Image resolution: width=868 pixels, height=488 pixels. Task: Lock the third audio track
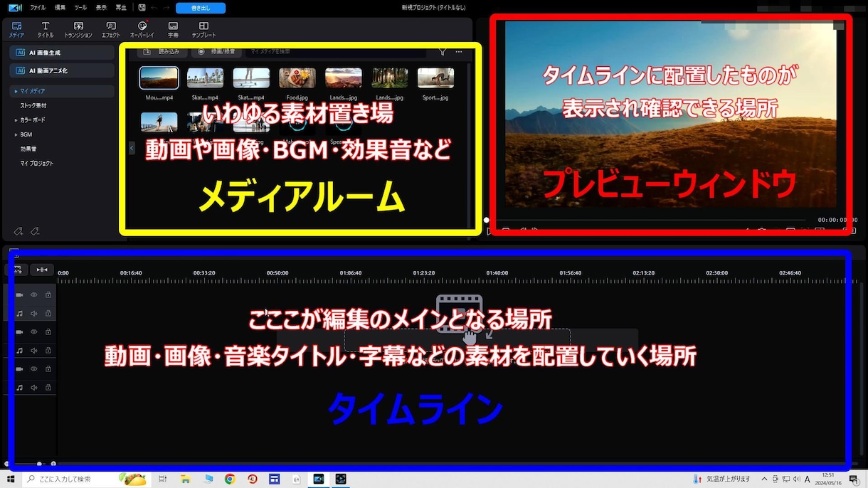[48, 387]
